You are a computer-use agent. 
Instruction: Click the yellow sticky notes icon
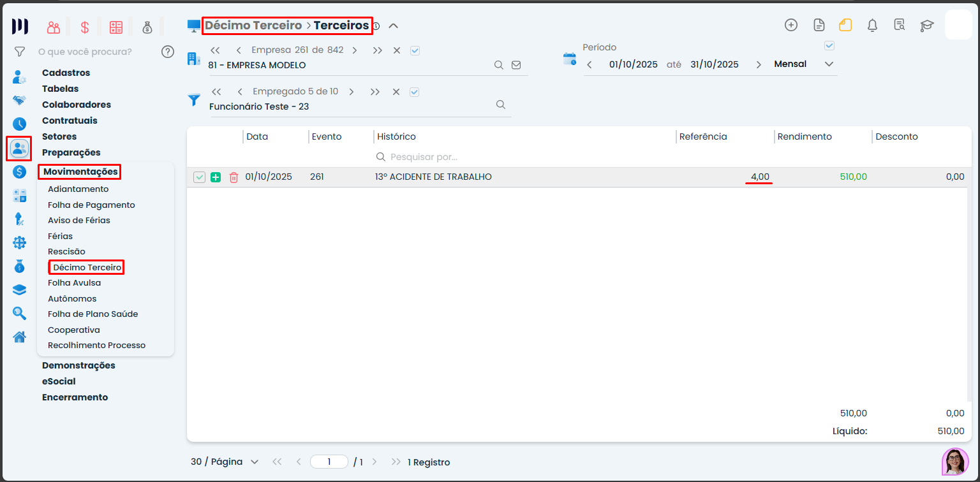coord(845,26)
